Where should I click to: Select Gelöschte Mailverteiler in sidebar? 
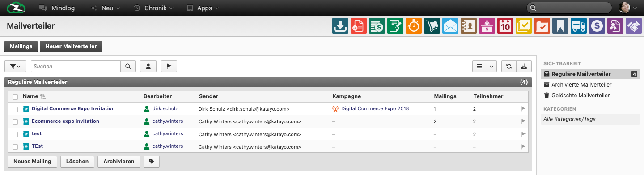(576, 96)
